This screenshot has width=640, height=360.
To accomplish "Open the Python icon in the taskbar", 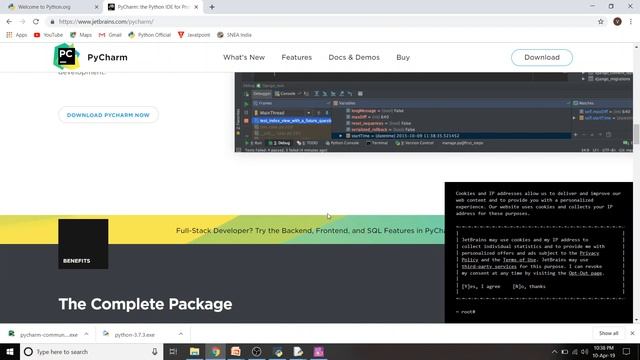I will 278,351.
